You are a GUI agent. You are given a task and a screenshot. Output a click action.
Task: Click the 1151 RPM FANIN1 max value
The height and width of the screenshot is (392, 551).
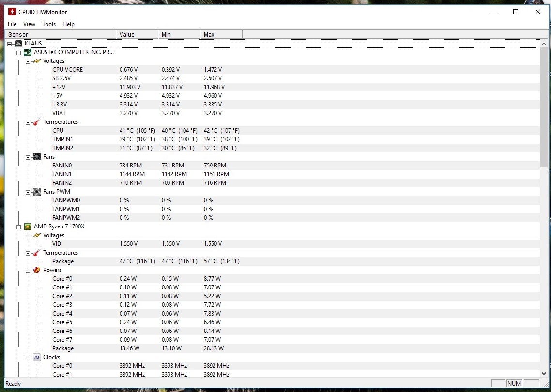[216, 174]
